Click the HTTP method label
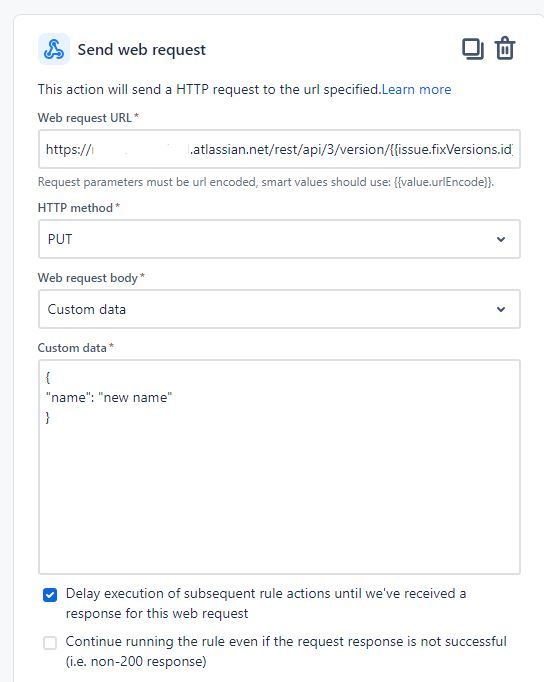This screenshot has height=682, width=544. 79,208
